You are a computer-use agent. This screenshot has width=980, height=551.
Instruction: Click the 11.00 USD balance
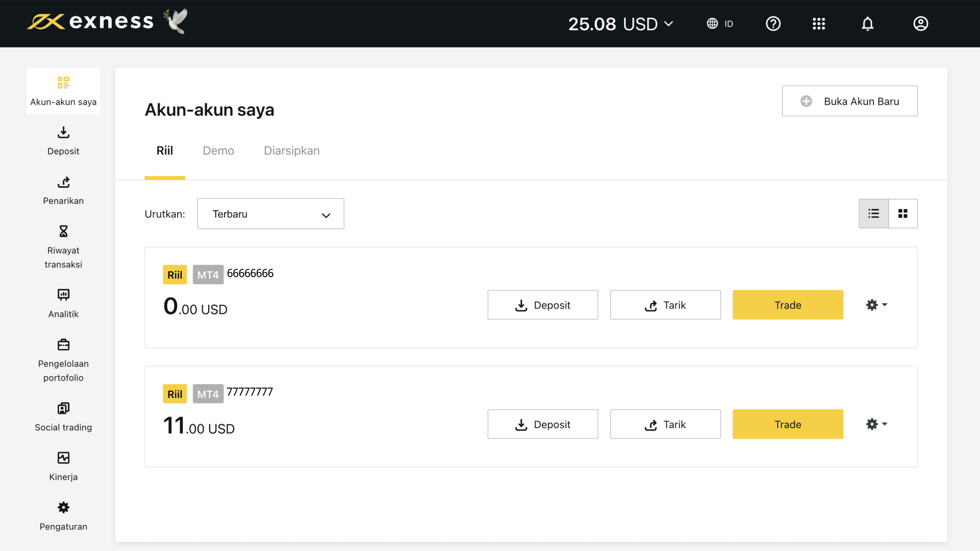(x=199, y=426)
